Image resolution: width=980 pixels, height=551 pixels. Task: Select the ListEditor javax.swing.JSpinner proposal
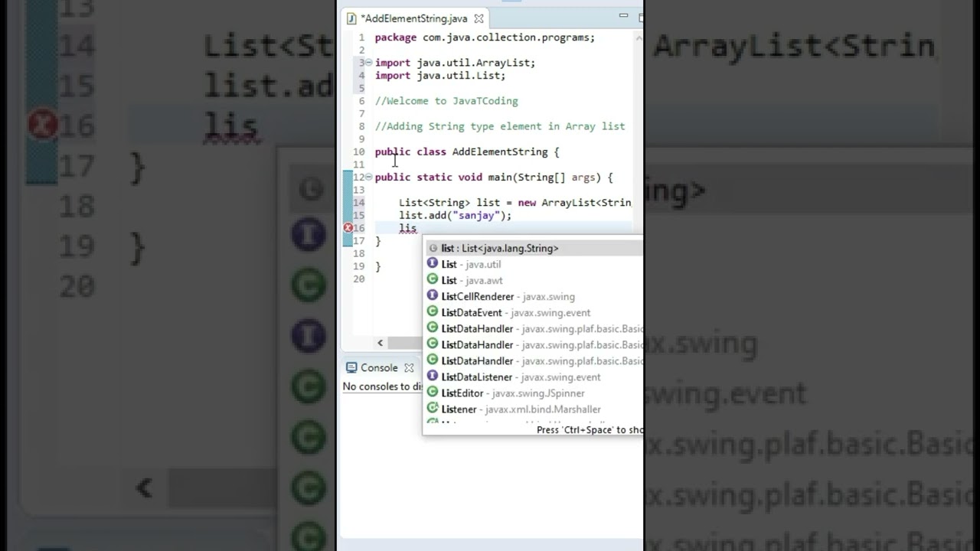click(534, 393)
